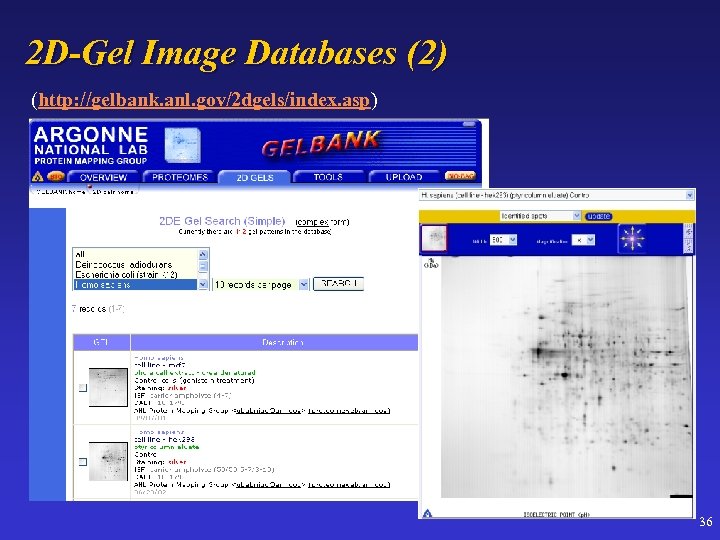Open the Identified spots dropdown
This screenshot has width=720, height=540.
point(540,216)
